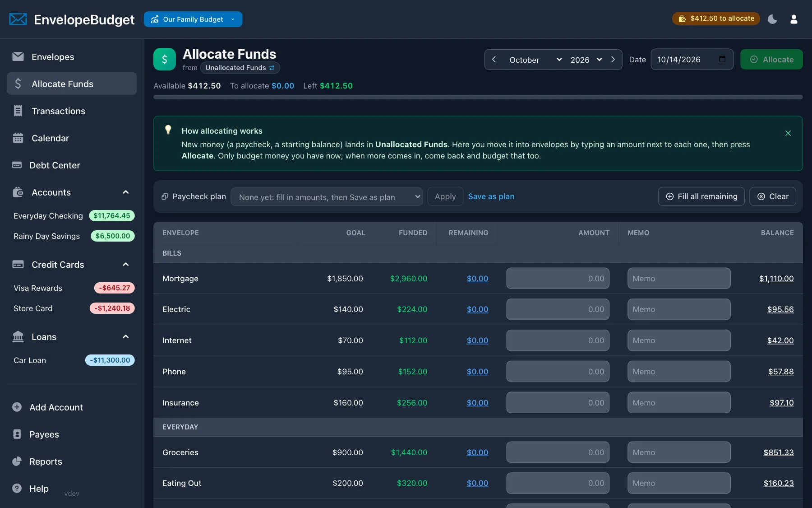Click the Insurance amount field

558,402
